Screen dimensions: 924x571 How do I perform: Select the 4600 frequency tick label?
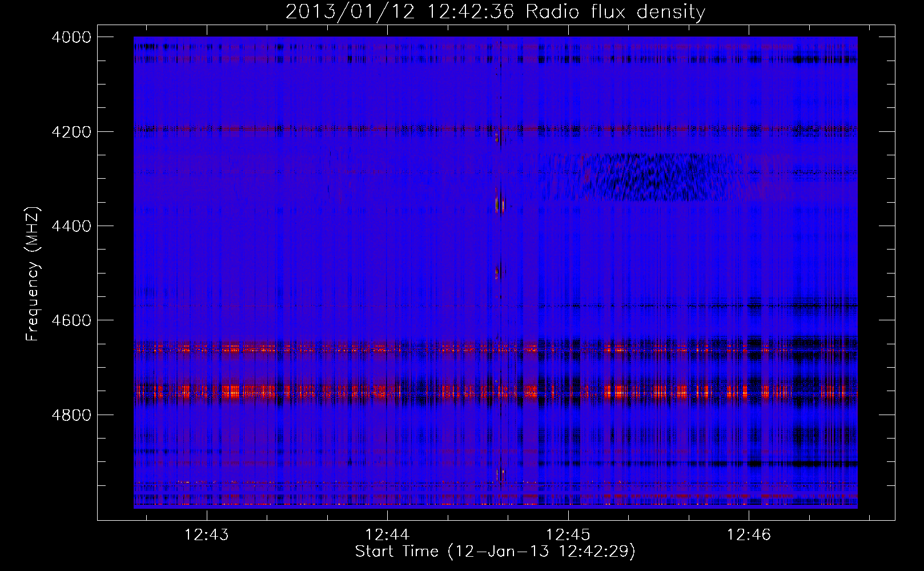pyautogui.click(x=71, y=320)
